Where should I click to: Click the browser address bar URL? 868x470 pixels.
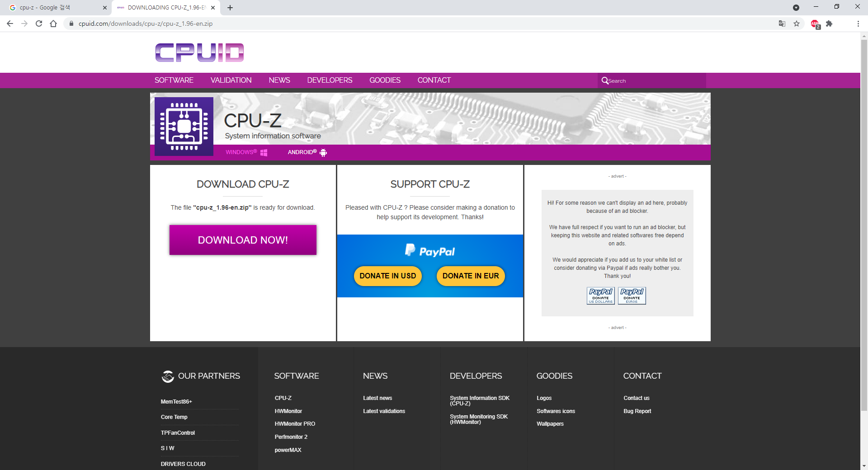coord(146,23)
